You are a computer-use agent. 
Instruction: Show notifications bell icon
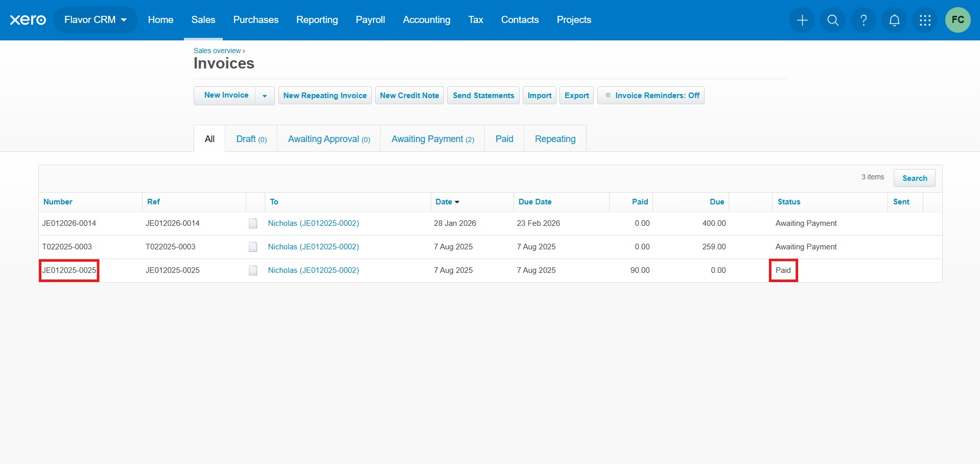click(894, 20)
